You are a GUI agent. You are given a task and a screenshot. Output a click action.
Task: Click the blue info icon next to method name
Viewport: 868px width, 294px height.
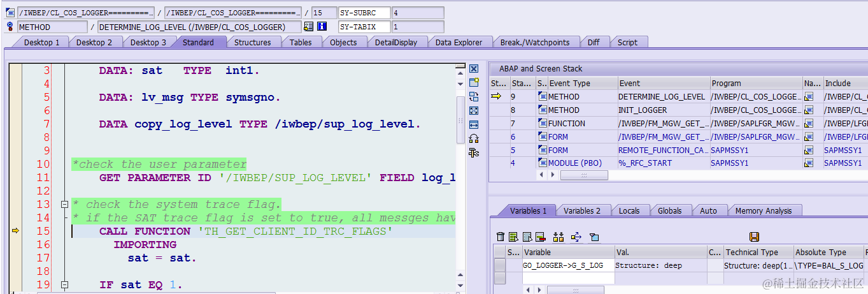click(x=322, y=27)
